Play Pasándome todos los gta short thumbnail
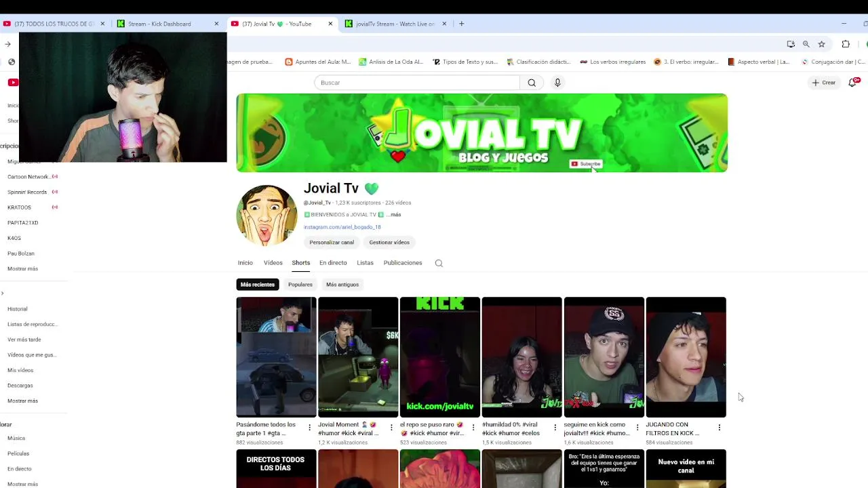Viewport: 868px width, 488px height. coord(276,357)
